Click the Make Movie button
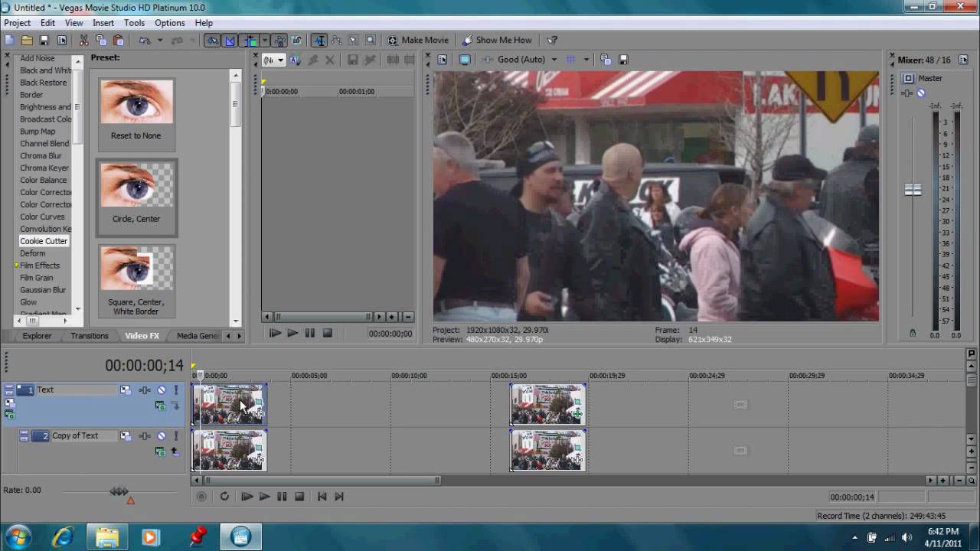 coord(418,40)
